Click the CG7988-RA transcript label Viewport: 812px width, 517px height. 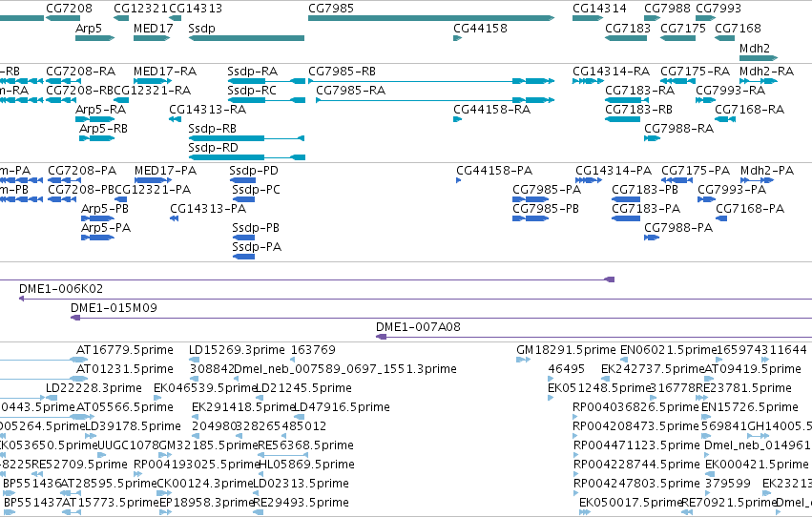click(678, 129)
